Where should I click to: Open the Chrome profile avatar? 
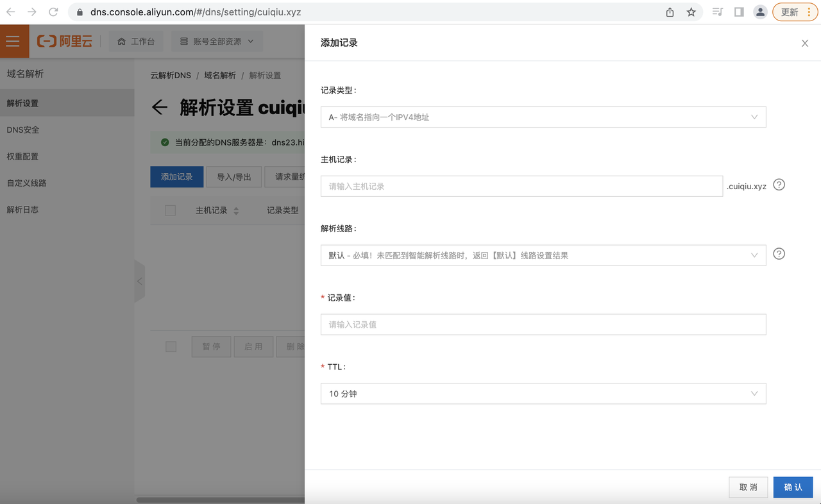tap(760, 12)
